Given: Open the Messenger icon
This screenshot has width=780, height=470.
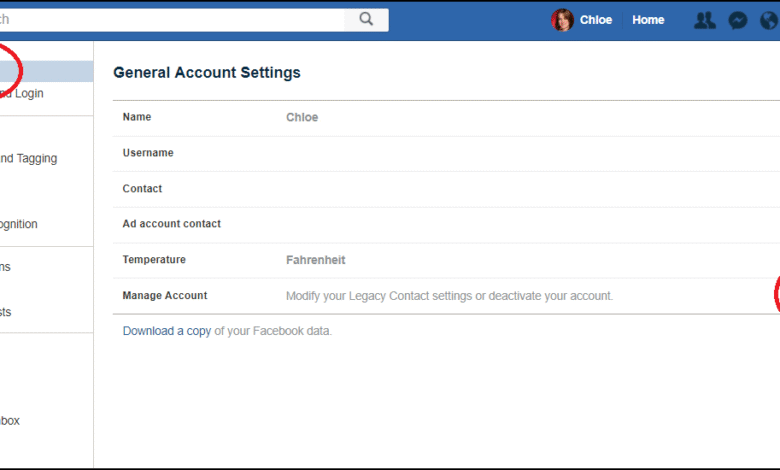Looking at the screenshot, I should click(738, 20).
